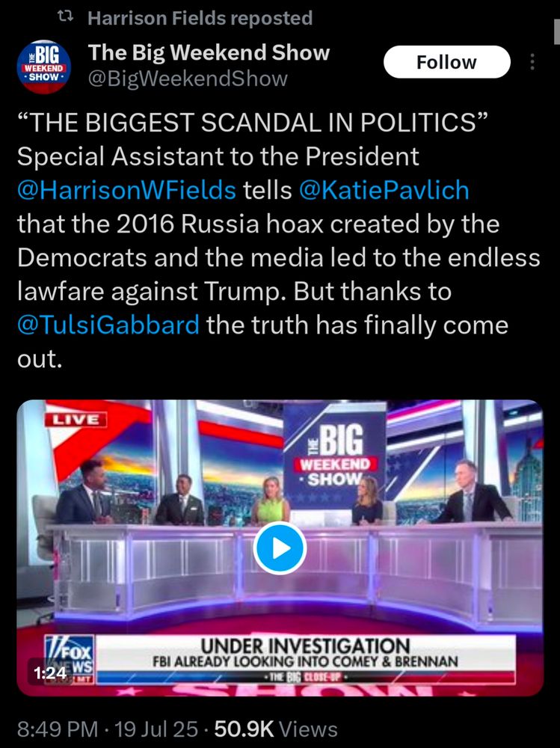The width and height of the screenshot is (560, 748).
Task: Open the @KatiePavlich mention link
Action: 384,190
